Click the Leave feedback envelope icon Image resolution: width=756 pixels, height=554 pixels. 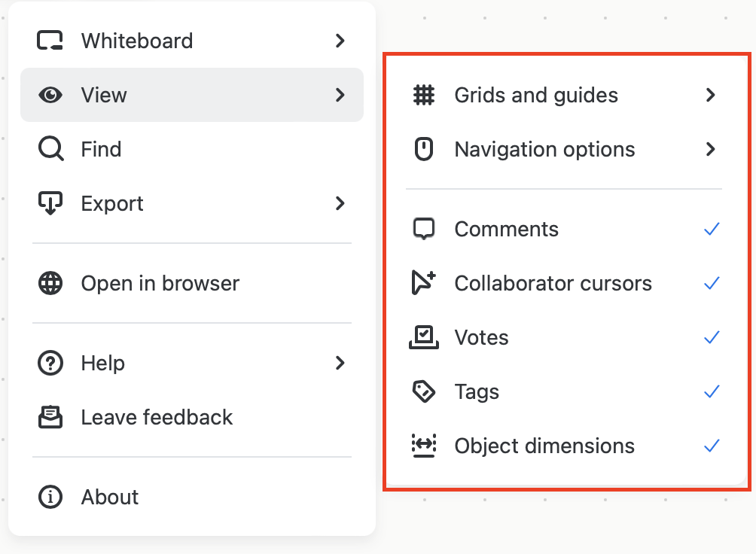point(50,417)
